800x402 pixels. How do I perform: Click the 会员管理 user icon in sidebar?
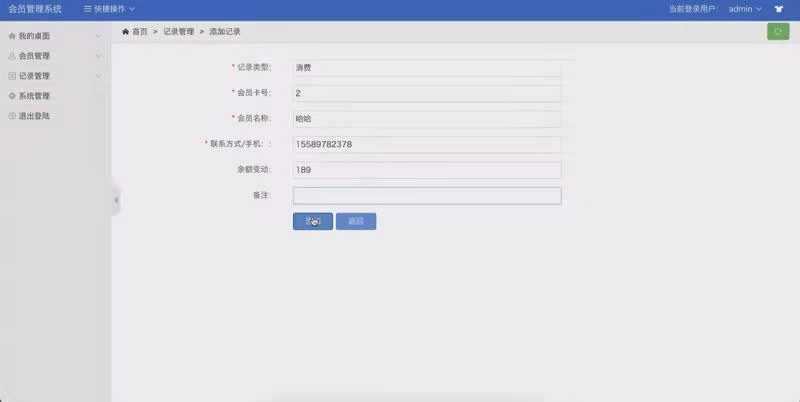coord(12,56)
